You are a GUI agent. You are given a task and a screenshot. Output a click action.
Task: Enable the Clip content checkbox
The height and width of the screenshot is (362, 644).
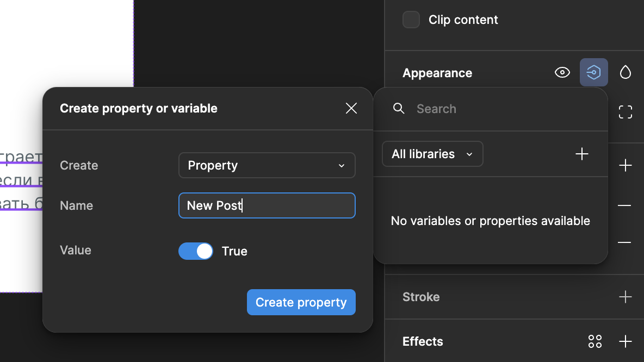[411, 20]
